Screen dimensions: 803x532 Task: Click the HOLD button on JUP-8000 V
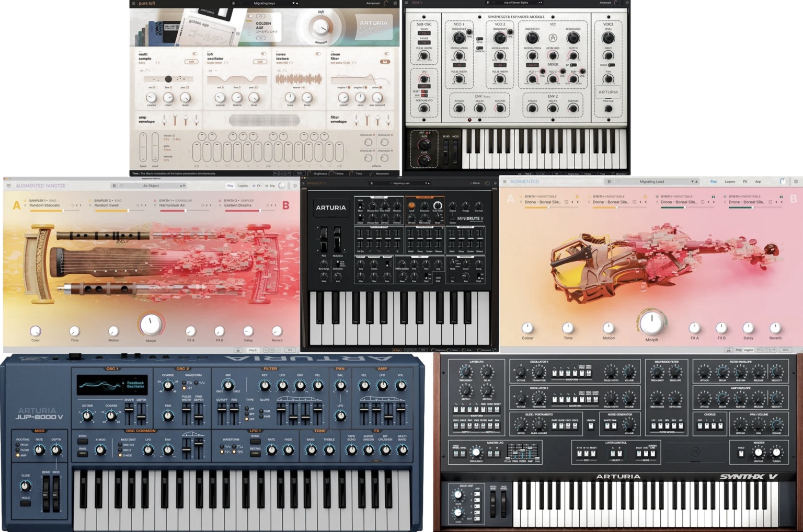click(25, 503)
